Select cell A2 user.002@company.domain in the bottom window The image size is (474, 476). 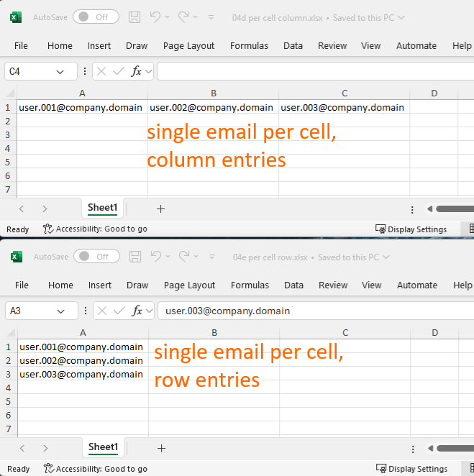tap(83, 360)
